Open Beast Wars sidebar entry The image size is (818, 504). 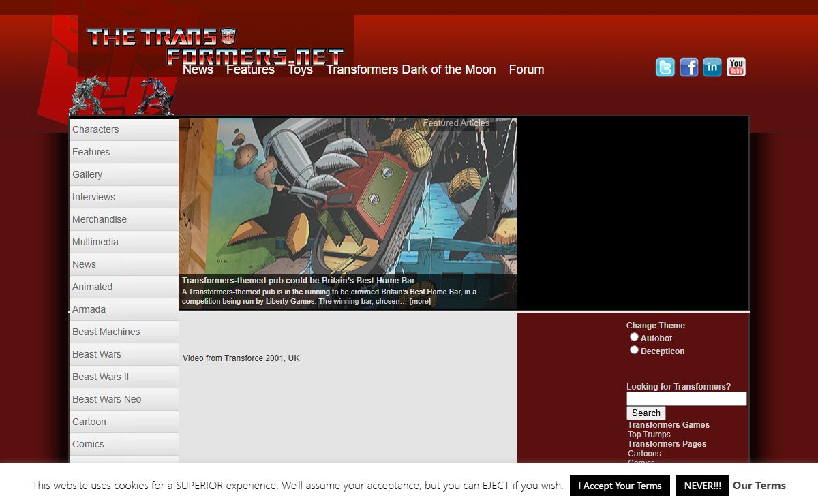[123, 354]
